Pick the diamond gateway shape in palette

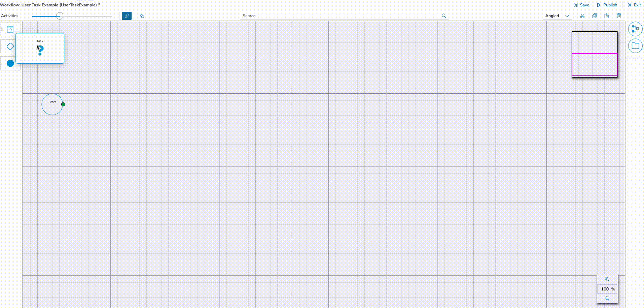[10, 47]
